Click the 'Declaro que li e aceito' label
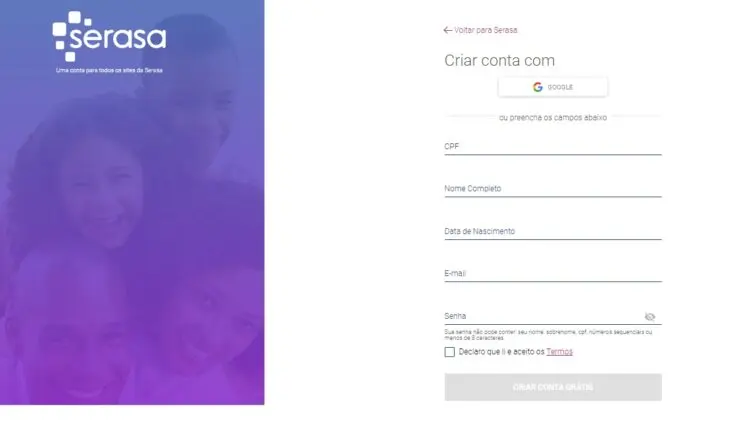 [x=501, y=352]
